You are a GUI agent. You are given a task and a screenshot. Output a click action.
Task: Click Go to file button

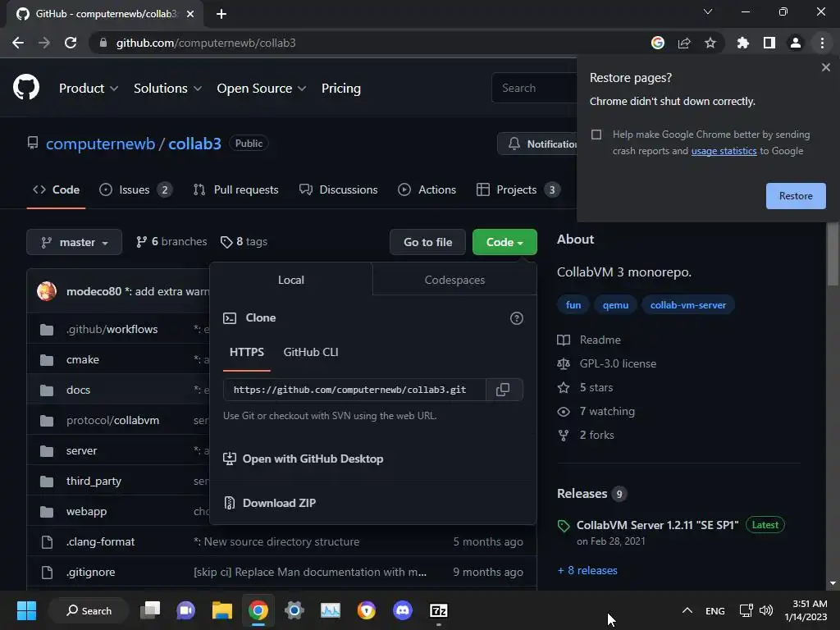[x=427, y=242]
